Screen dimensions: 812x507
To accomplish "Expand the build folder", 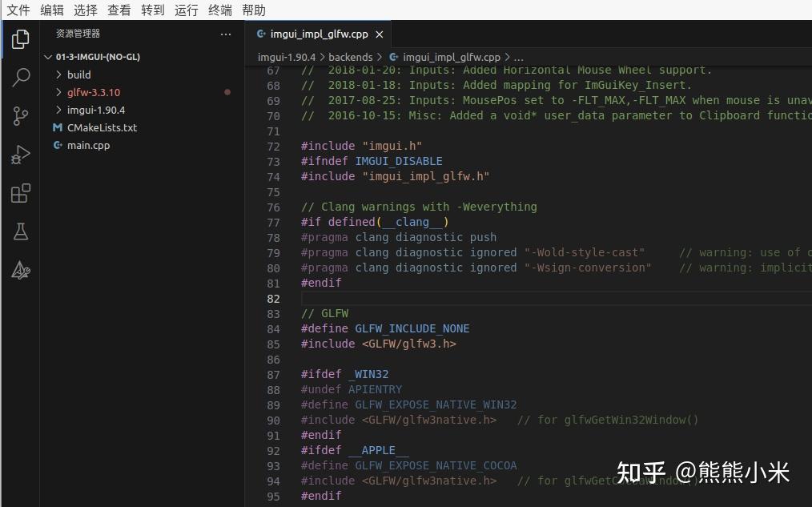I will point(58,74).
